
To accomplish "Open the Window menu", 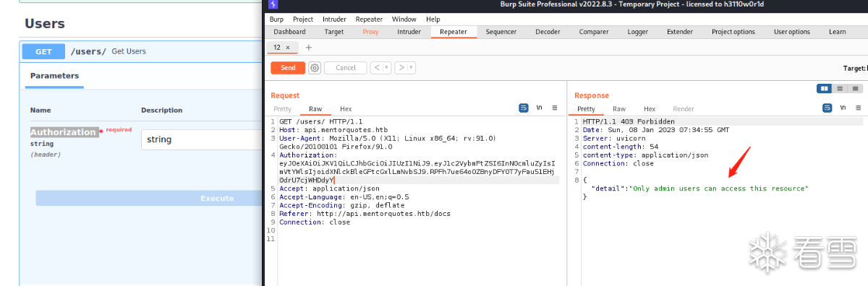I will (x=404, y=19).
